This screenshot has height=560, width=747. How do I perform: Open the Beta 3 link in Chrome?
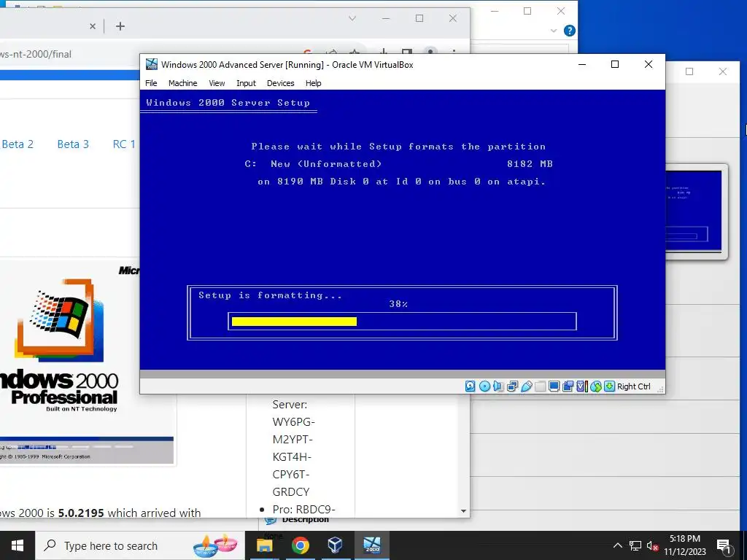pos(73,144)
